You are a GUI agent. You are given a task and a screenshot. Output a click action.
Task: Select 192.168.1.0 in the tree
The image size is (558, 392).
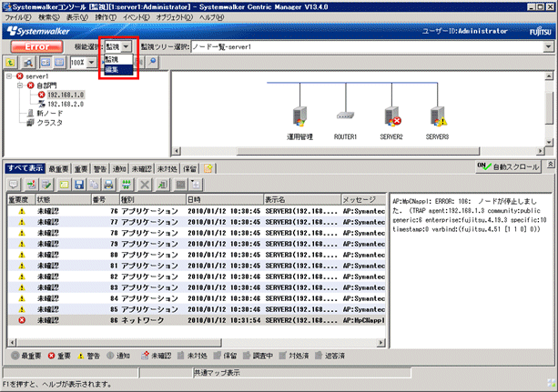coord(66,95)
